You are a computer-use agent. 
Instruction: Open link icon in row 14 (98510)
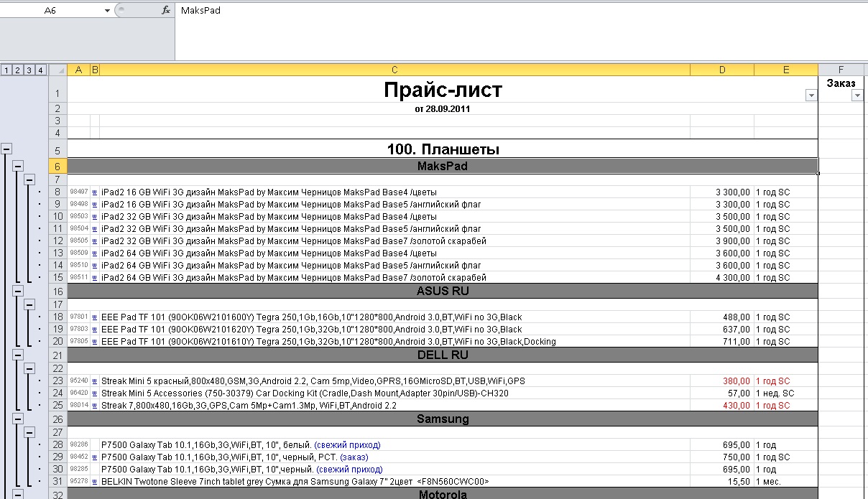pos(95,266)
